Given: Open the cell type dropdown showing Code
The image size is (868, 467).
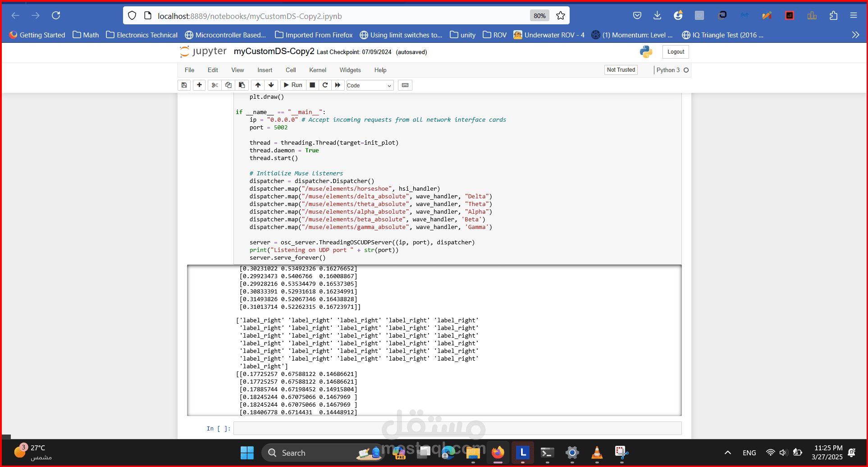Looking at the screenshot, I should click(370, 85).
